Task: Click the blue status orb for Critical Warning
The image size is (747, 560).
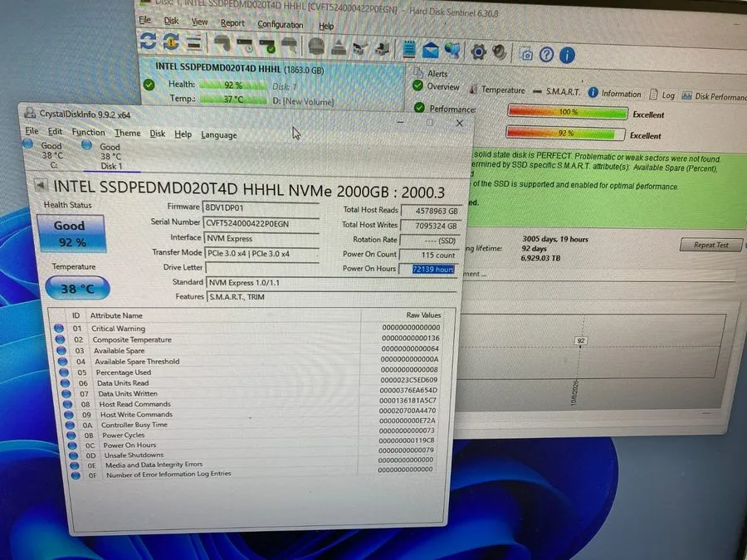Action: pos(59,328)
